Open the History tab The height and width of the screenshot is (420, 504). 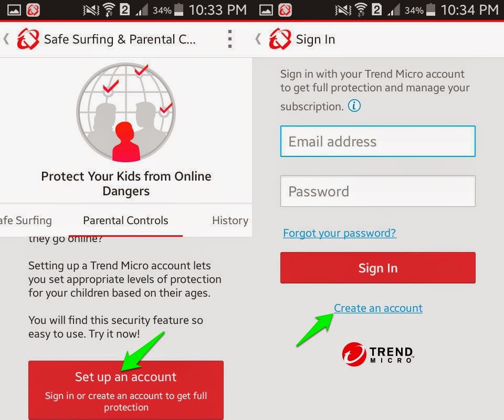pos(230,220)
